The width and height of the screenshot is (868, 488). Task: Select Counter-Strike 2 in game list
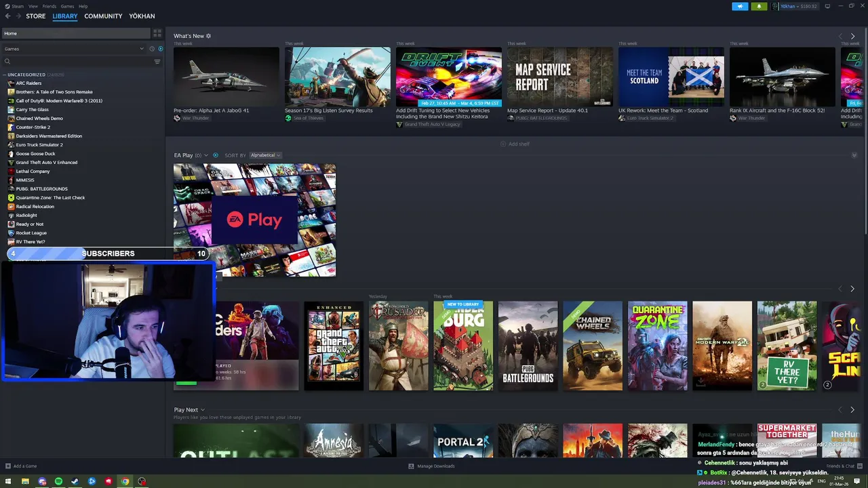coord(33,127)
